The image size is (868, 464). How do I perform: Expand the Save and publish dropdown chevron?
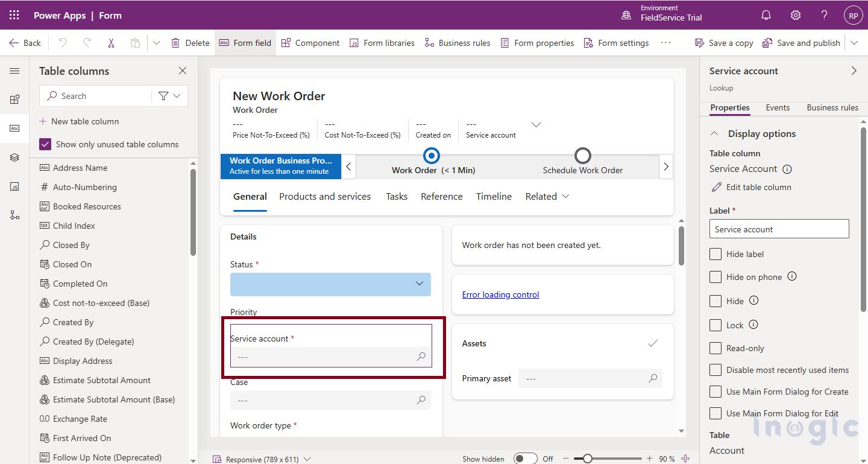click(854, 43)
